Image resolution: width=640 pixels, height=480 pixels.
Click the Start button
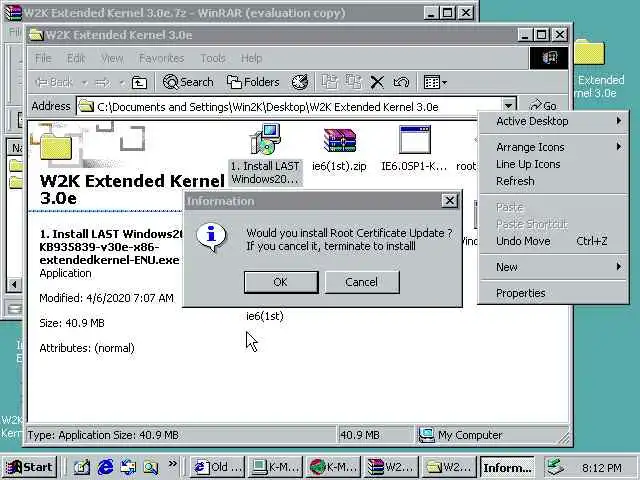tap(29, 467)
